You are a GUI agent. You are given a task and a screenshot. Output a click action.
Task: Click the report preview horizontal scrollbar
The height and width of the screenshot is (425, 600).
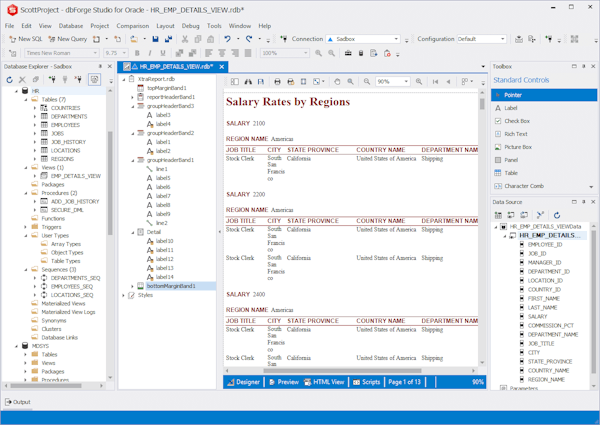click(x=342, y=371)
